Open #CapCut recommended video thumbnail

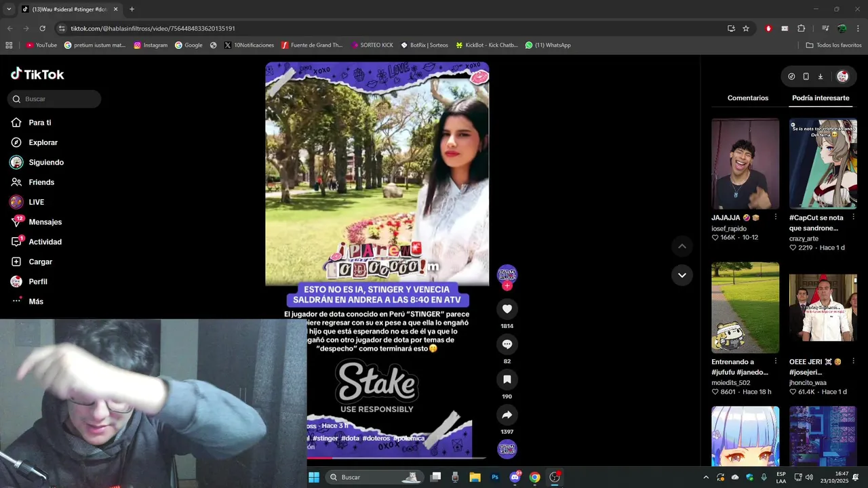pyautogui.click(x=823, y=163)
